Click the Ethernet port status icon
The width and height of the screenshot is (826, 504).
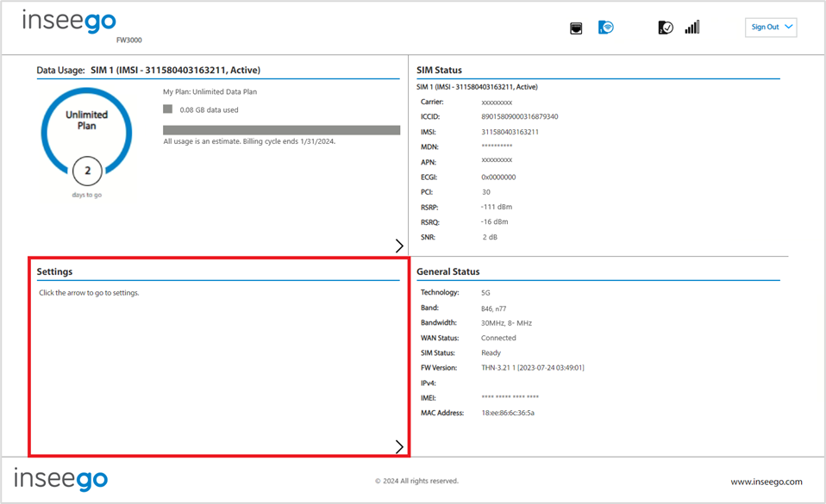(x=576, y=28)
